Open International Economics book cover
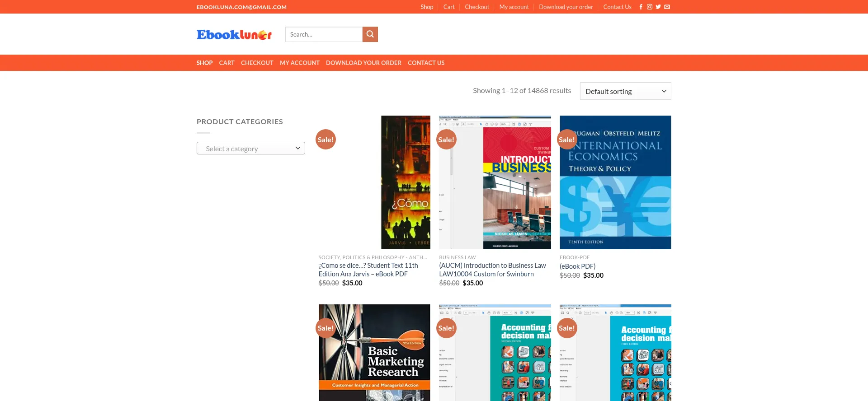 (x=615, y=182)
